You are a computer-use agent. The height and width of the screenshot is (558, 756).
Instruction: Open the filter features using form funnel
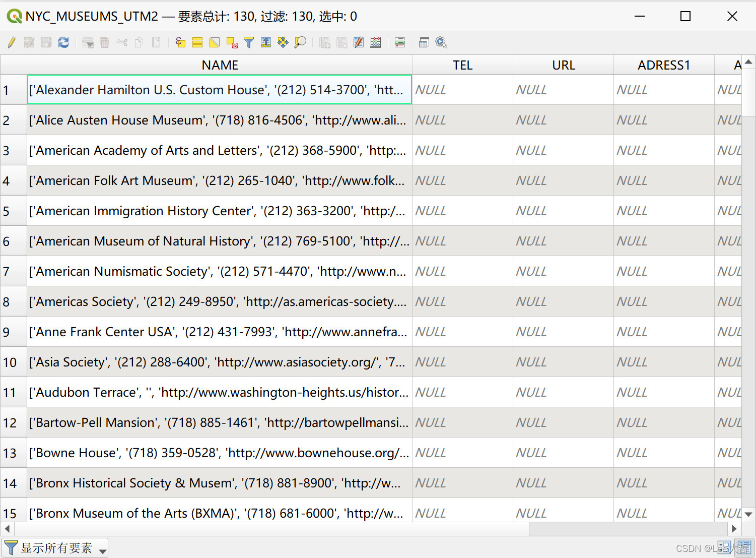(249, 42)
